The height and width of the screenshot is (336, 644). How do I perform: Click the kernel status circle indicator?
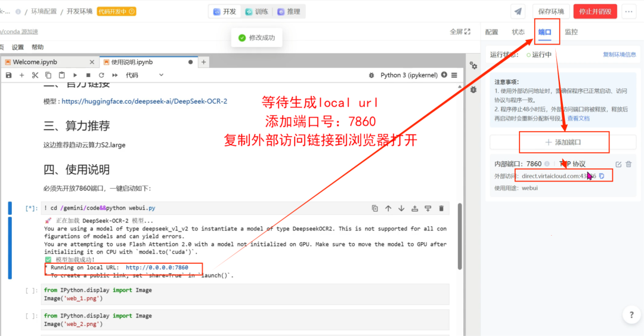[x=444, y=75]
